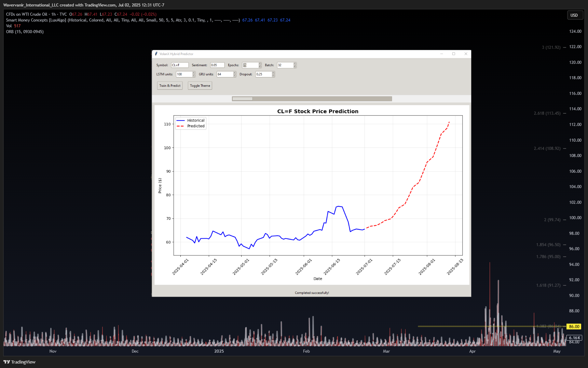588x368 pixels.
Task: Click the GRU units field showing 64
Action: point(225,74)
